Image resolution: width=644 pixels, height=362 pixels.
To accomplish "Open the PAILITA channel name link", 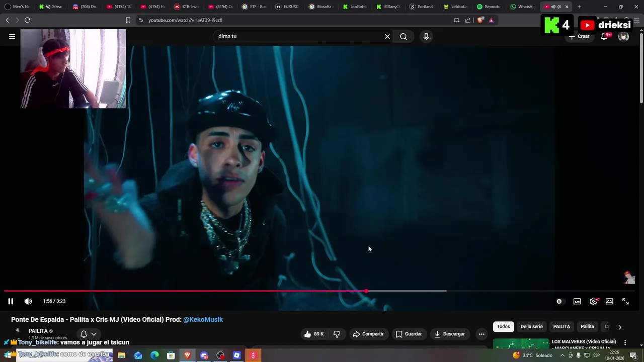I will click(38, 331).
